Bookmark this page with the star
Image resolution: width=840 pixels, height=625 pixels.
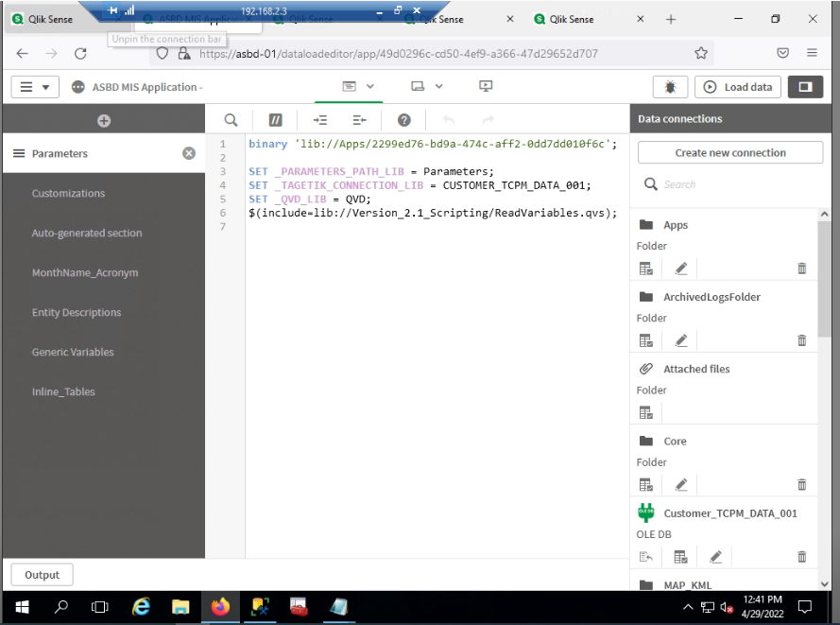click(x=701, y=53)
